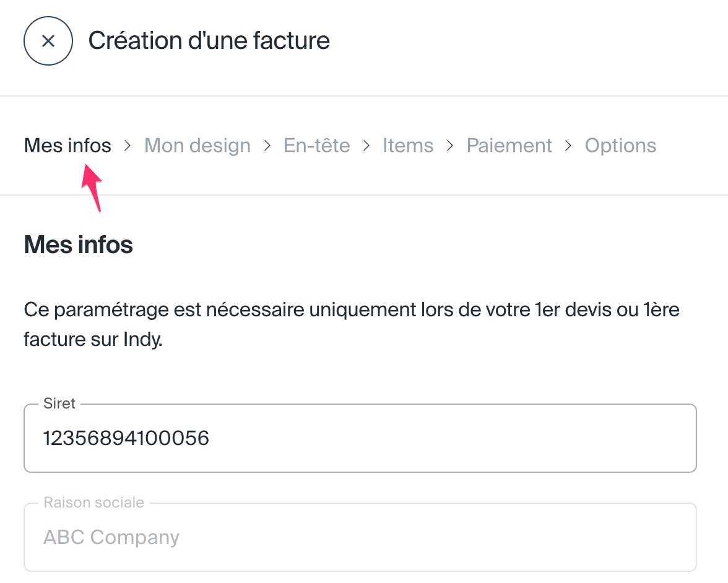Click the pink arrow annotation
This screenshot has height=583, width=728.
(x=92, y=186)
